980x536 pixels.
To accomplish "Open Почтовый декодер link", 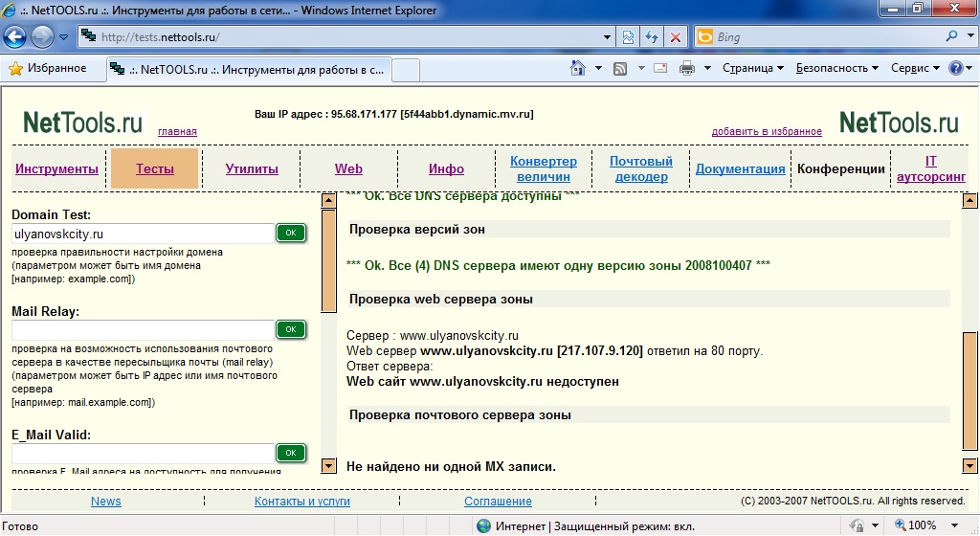I will coord(641,168).
